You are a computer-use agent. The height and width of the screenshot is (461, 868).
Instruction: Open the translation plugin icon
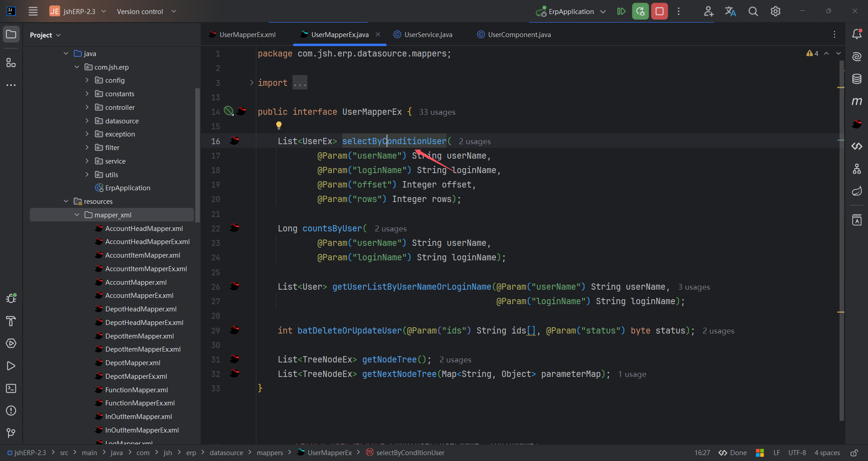coord(731,11)
